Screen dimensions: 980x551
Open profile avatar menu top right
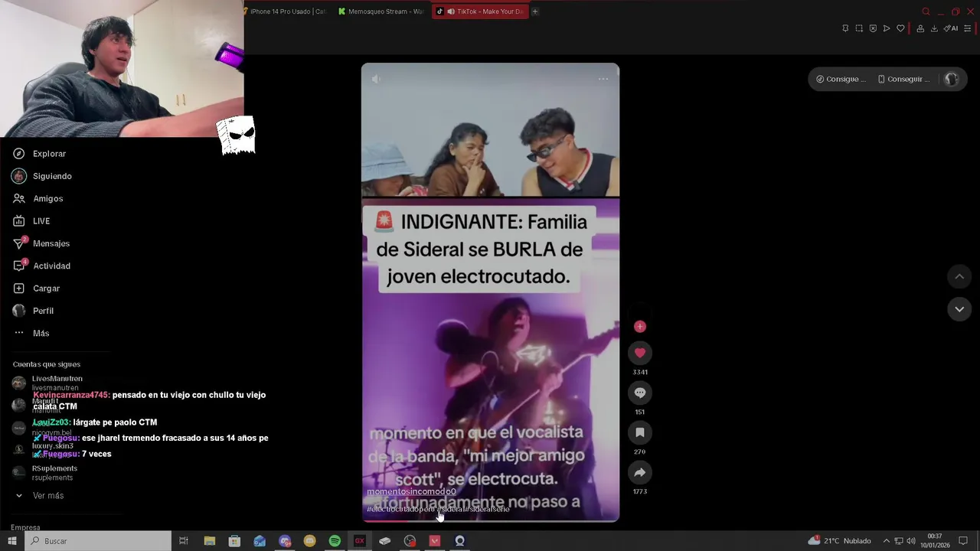point(951,79)
